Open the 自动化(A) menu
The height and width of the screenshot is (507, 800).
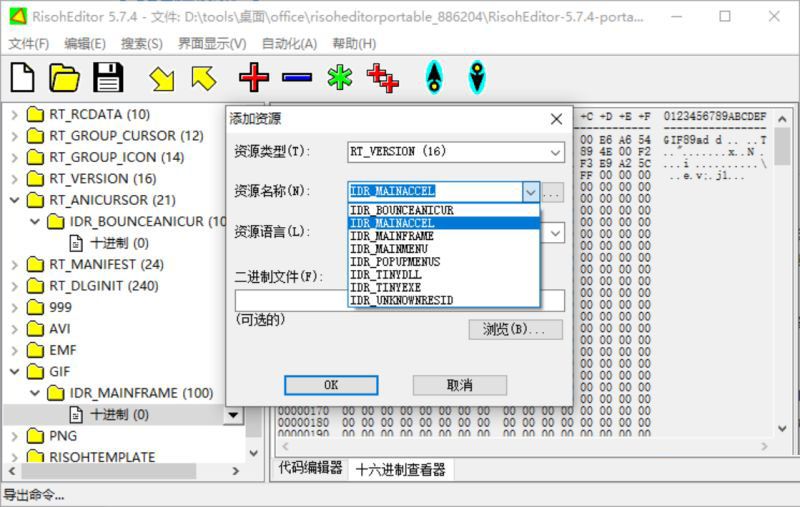point(289,44)
